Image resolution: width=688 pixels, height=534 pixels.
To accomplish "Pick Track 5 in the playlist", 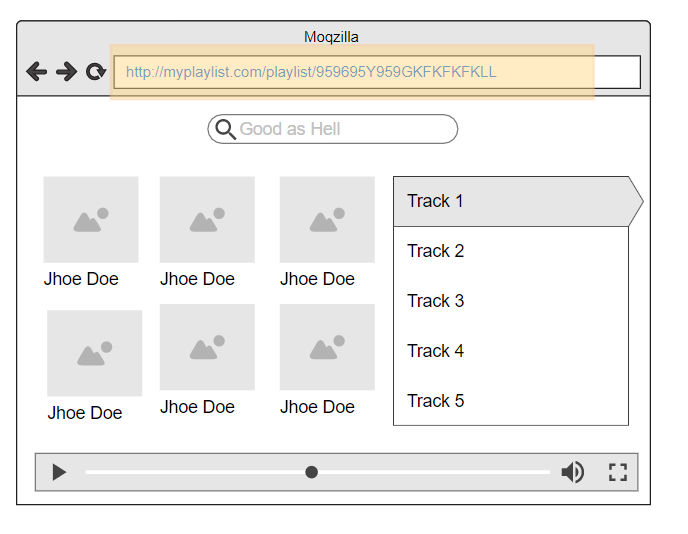I will tap(511, 401).
